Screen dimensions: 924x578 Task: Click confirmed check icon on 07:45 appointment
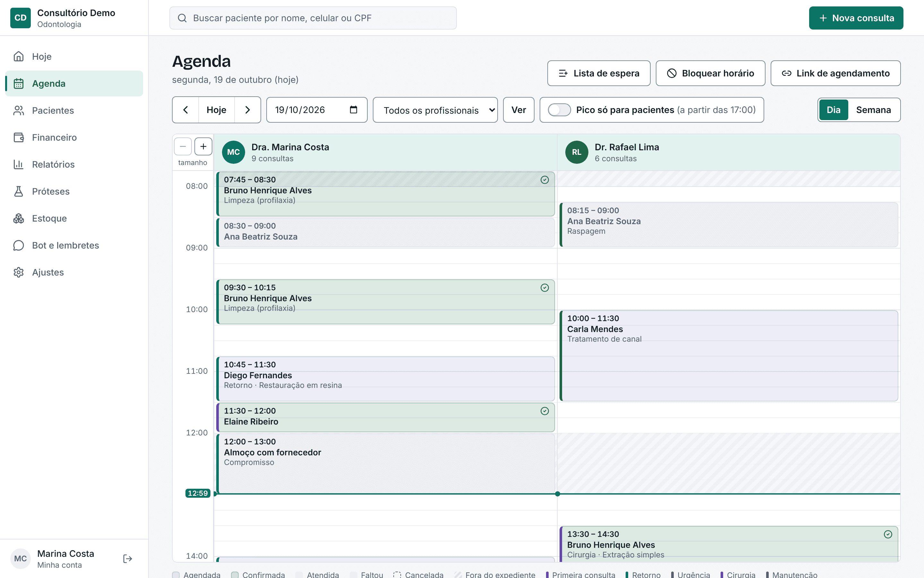(544, 180)
